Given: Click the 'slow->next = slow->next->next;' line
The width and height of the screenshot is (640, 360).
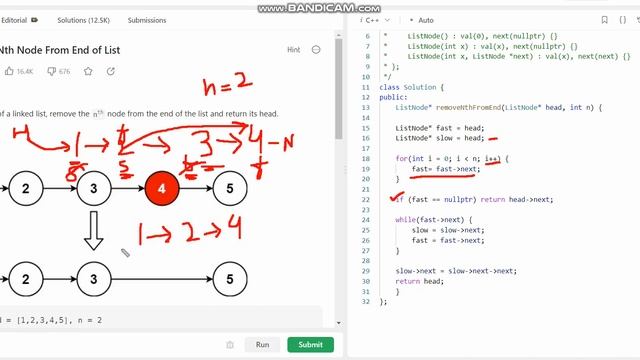Looking at the screenshot, I should [x=456, y=271].
